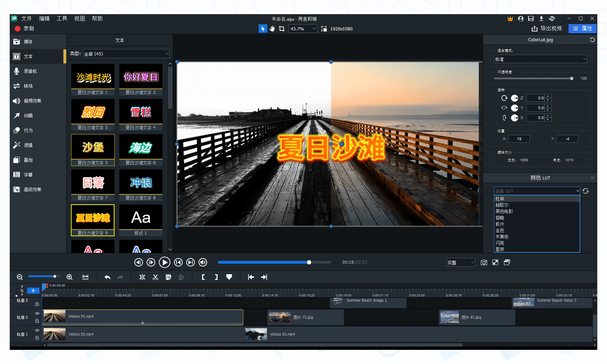
Task: Click the 导出视频 export button
Action: click(x=547, y=29)
